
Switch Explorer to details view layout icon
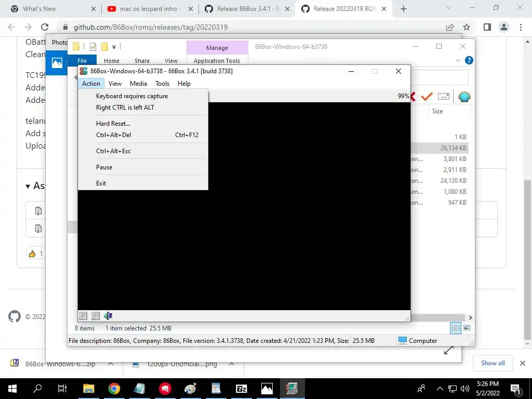coord(456,328)
